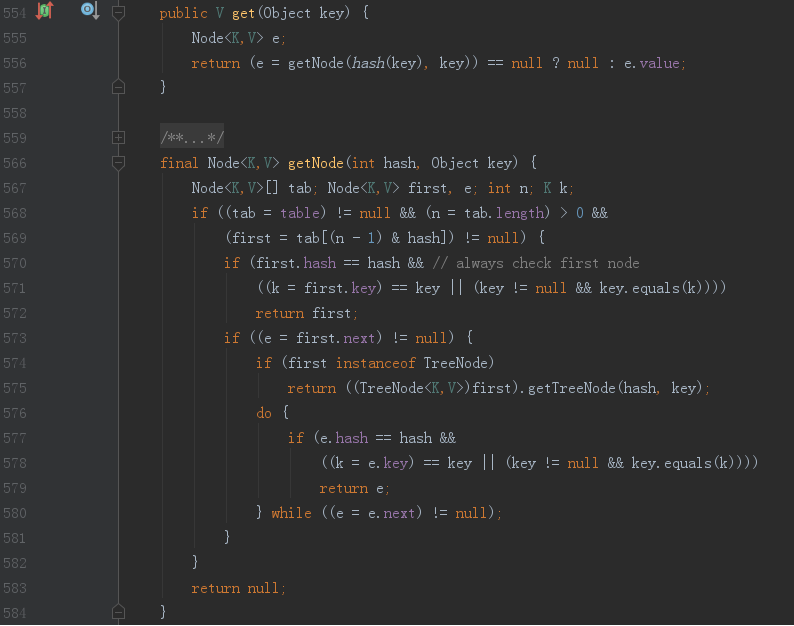Click the get method name on line 554
794x626 pixels.
point(243,13)
